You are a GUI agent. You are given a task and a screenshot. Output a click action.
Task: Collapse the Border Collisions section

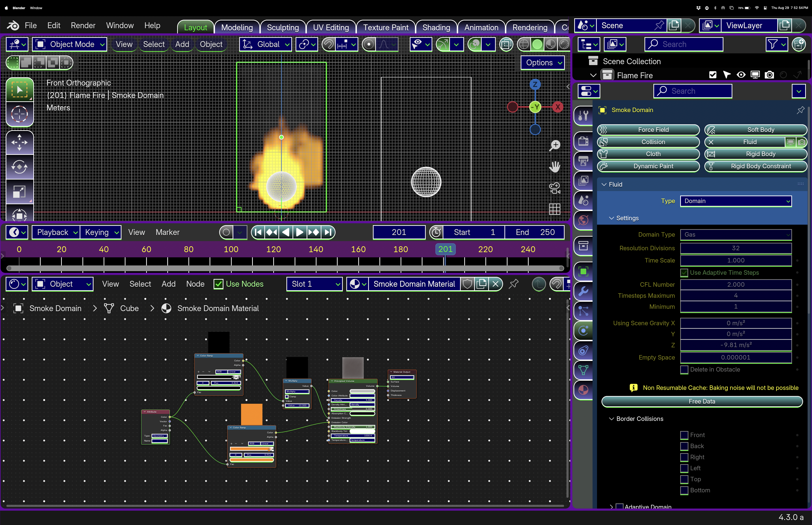pyautogui.click(x=612, y=419)
